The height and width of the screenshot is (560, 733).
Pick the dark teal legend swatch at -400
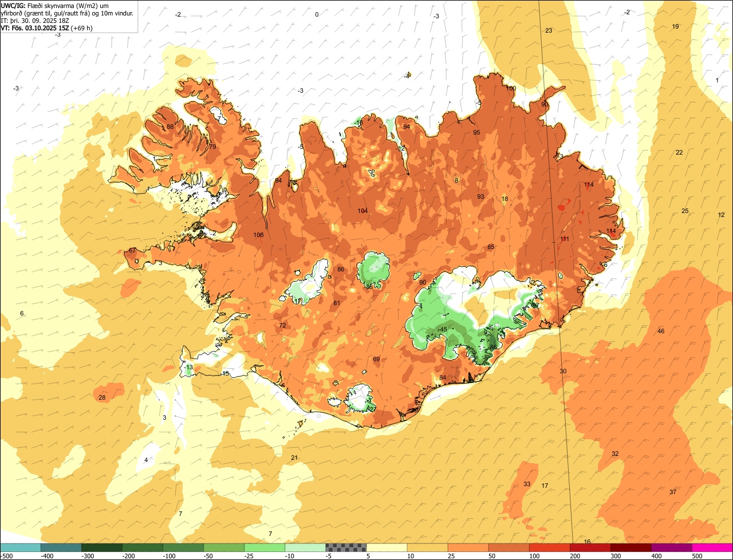(x=61, y=547)
